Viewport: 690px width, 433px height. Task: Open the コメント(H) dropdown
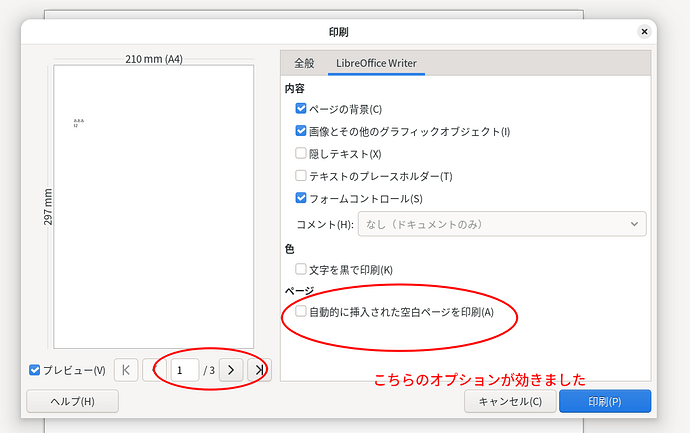tap(502, 224)
